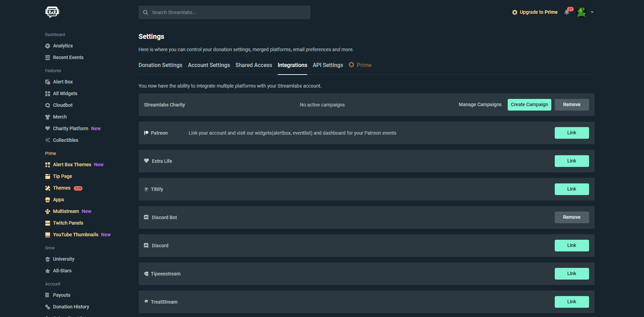Click the University graduation cap icon
This screenshot has width=644, height=317.
tap(48, 259)
